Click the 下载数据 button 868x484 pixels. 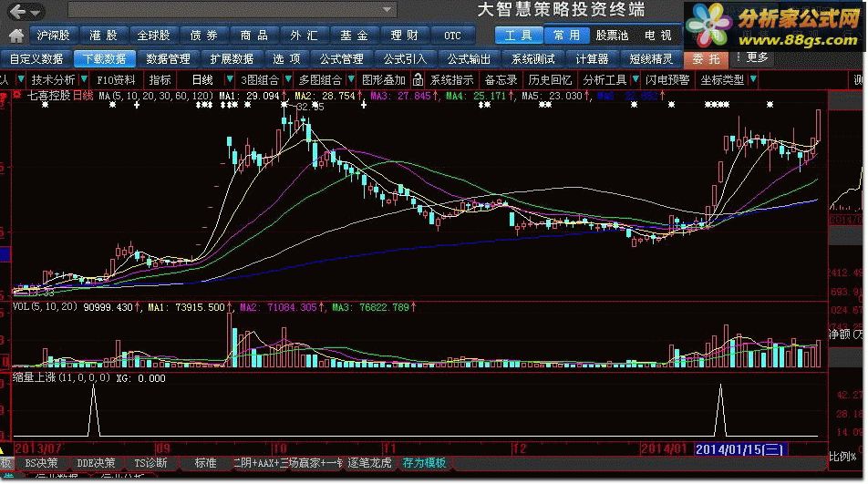pyautogui.click(x=104, y=58)
